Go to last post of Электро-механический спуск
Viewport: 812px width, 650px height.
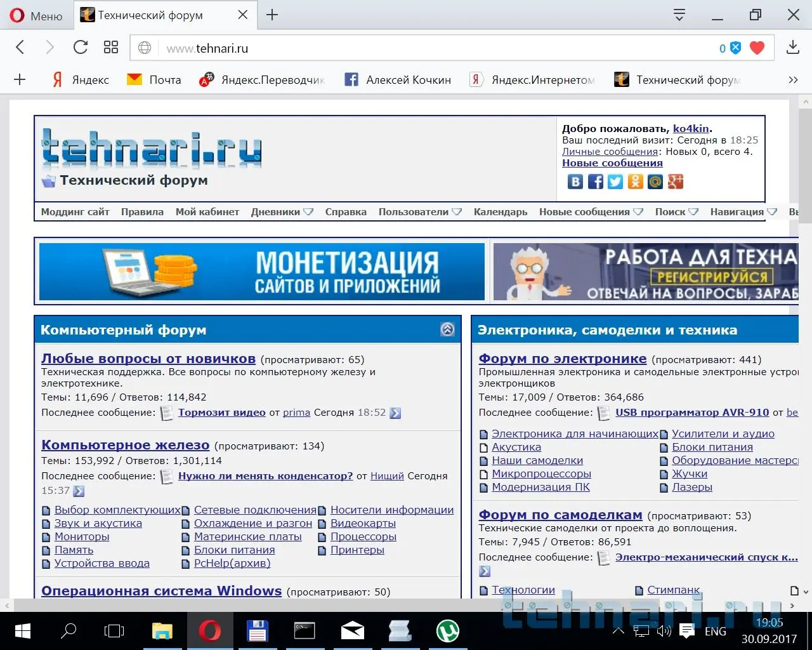coord(485,571)
